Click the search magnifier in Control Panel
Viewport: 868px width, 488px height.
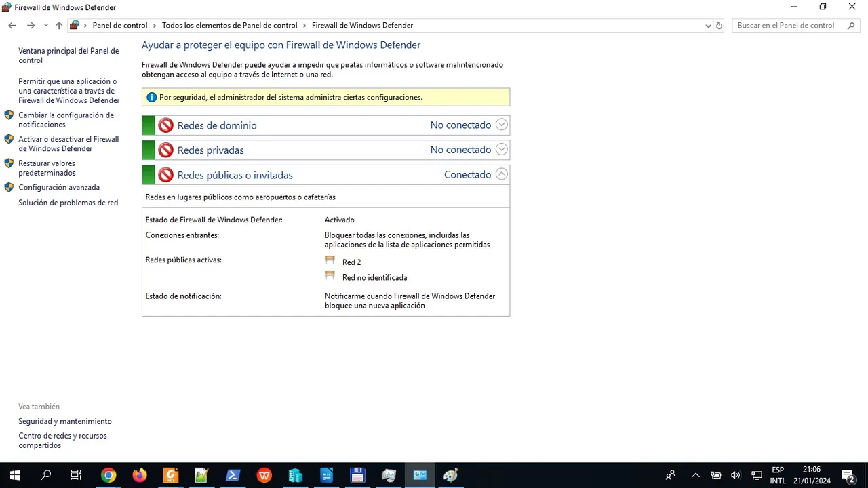pyautogui.click(x=852, y=26)
